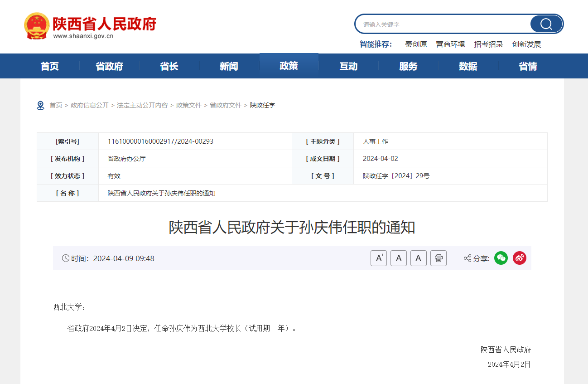The height and width of the screenshot is (384, 588).
Task: Click the national emblem logo of 陕西省人民政府
Action: [36, 26]
